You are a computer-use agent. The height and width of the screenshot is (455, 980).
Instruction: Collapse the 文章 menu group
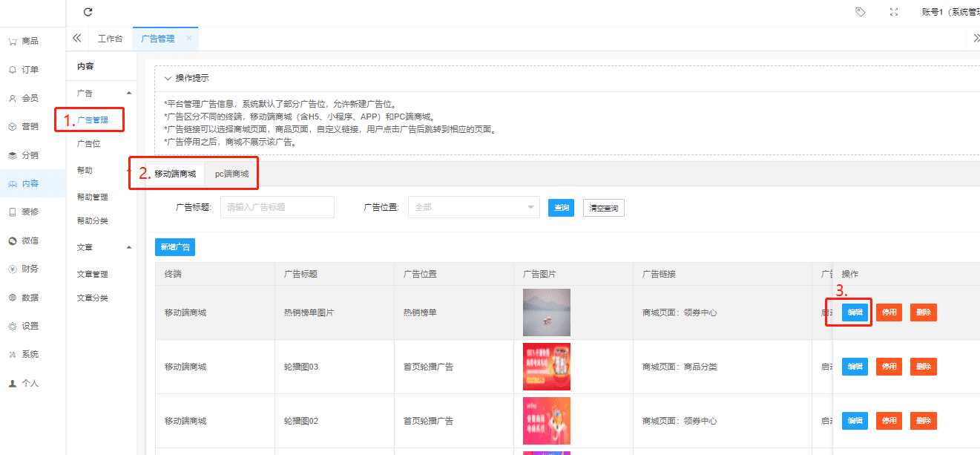(129, 247)
